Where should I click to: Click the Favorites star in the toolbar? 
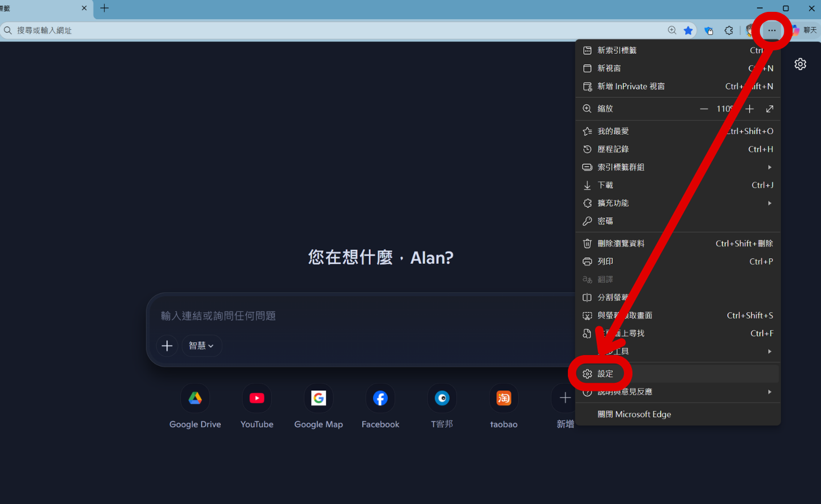click(688, 30)
